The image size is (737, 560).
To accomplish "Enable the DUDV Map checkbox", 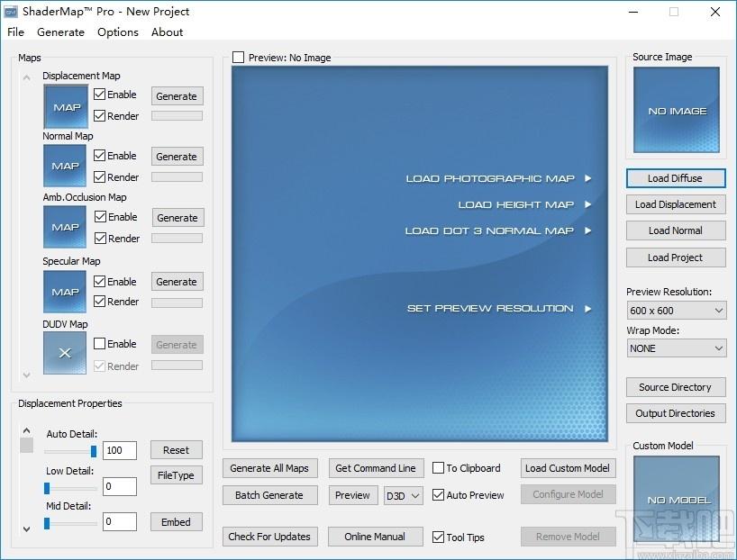I will pos(99,343).
